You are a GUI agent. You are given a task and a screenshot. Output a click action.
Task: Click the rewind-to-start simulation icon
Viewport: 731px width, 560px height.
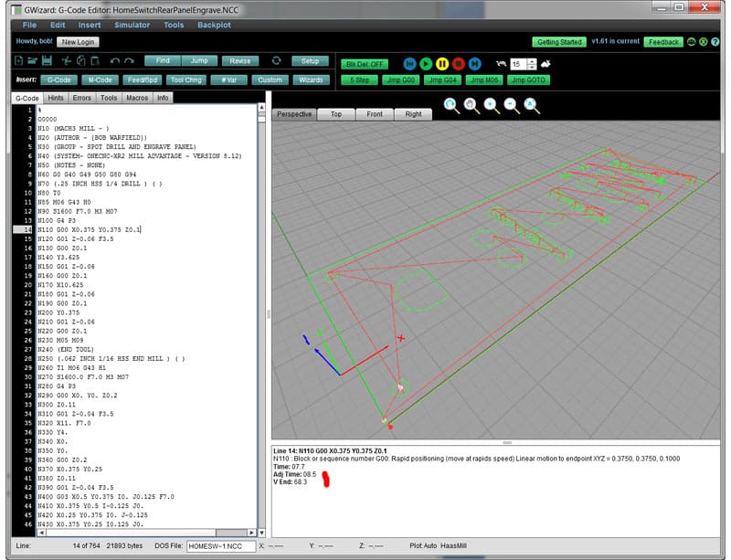pyautogui.click(x=410, y=63)
